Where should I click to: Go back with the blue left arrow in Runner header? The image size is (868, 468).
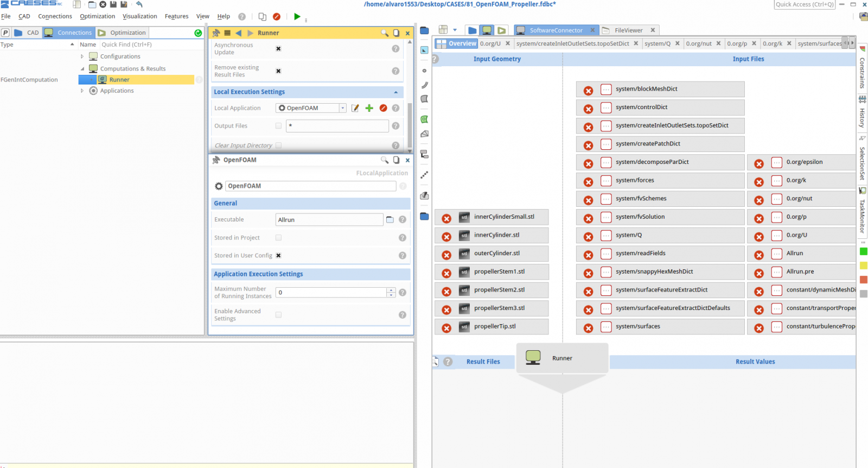(x=238, y=33)
